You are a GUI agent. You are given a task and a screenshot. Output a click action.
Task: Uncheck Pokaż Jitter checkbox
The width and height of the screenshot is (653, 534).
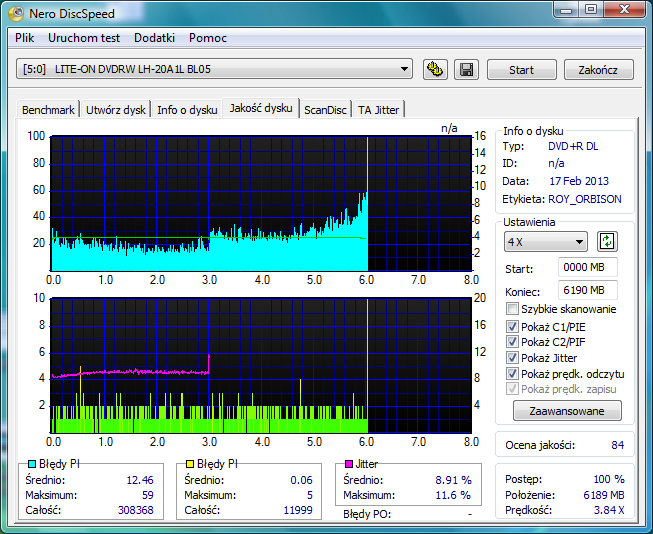tap(512, 357)
